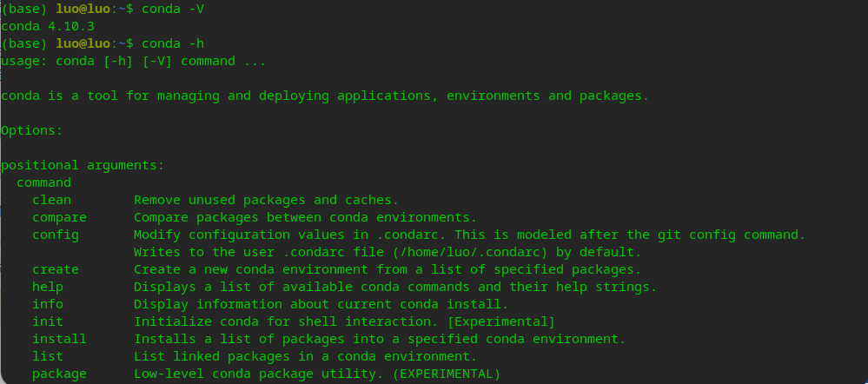Click 'List linked packages in a conda environment.' text

(x=306, y=356)
